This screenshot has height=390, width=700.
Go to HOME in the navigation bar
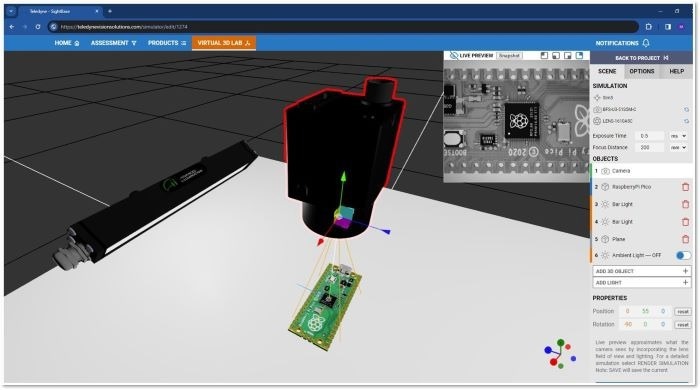click(67, 43)
